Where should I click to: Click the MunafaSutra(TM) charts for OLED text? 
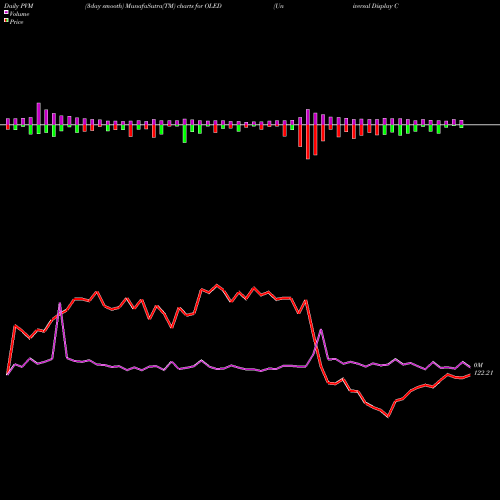click(x=173, y=6)
